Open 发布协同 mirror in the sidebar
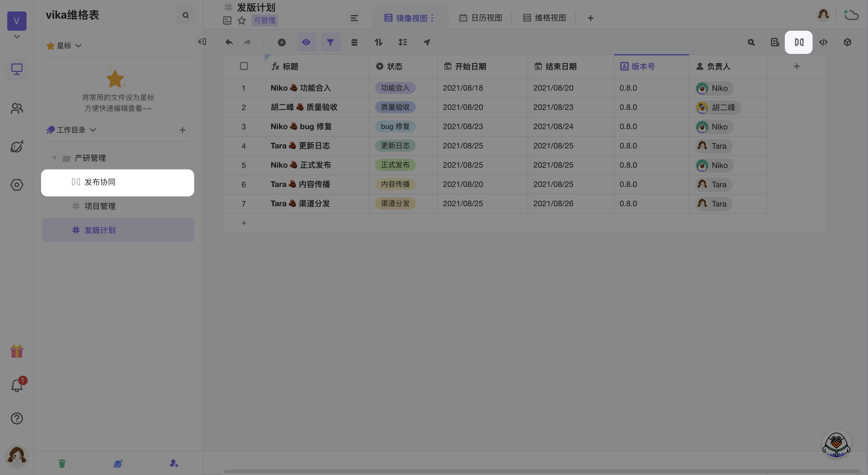868x475 pixels. (x=100, y=182)
